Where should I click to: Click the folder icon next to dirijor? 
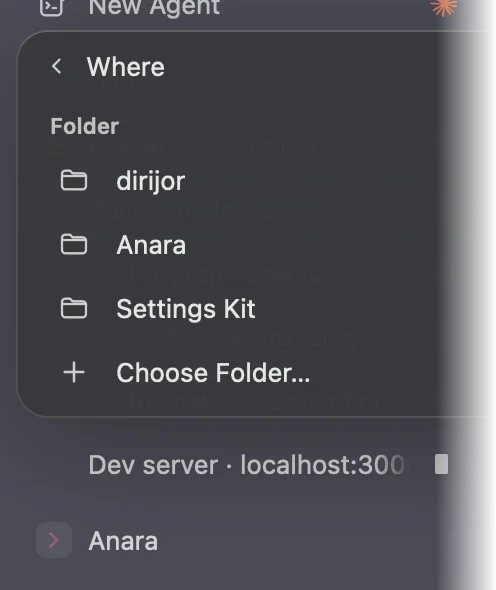coord(74,181)
